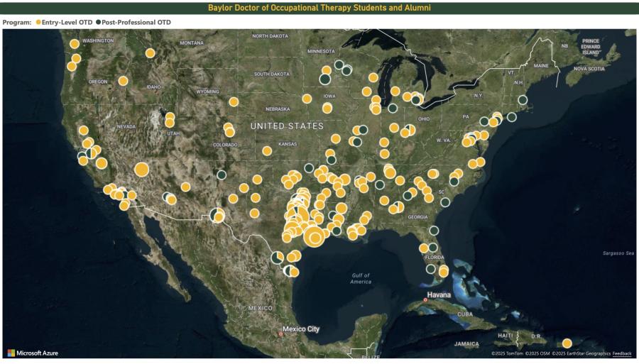The width and height of the screenshot is (639, 364).
Task: Click the pie bubble near El Paso
Action: (217, 214)
